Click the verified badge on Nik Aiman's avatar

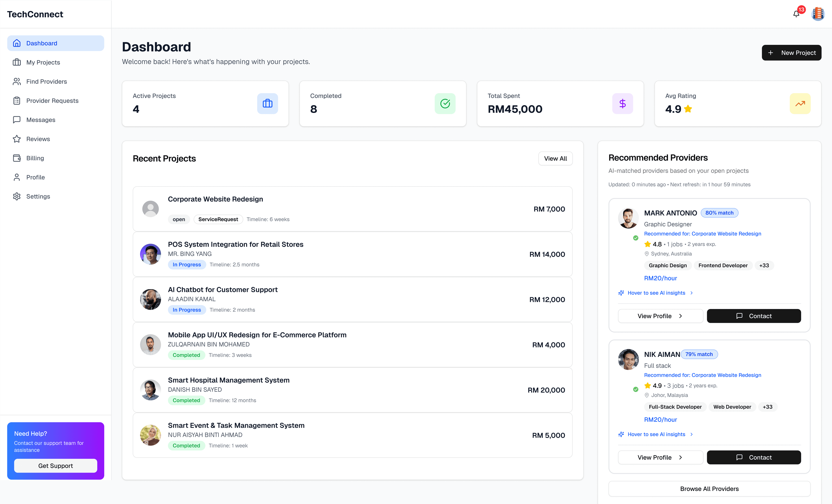point(636,389)
